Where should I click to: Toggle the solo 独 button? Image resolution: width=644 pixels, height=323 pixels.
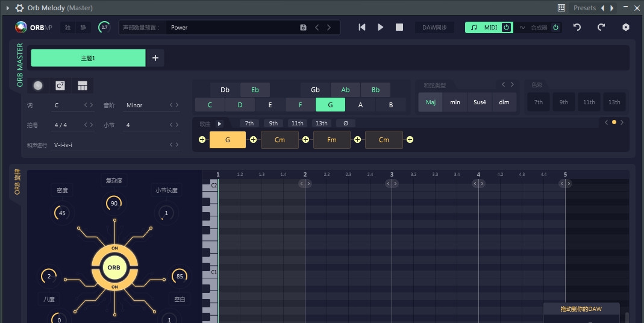pyautogui.click(x=67, y=28)
